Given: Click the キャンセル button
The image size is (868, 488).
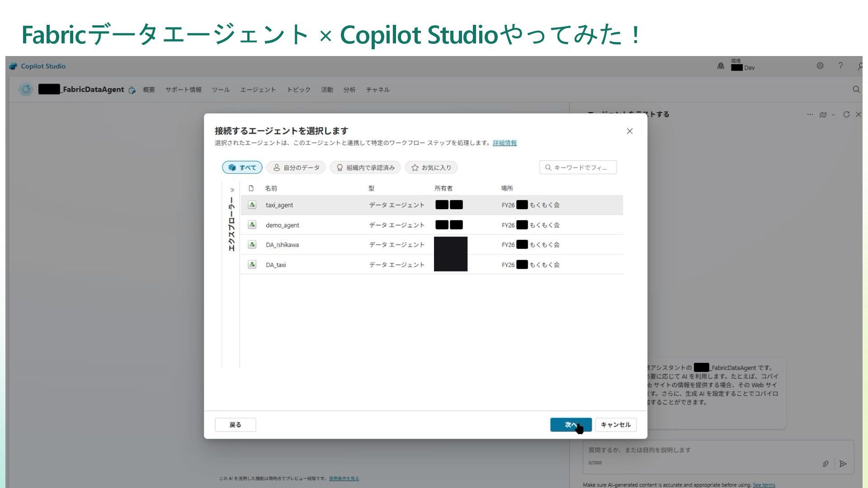Looking at the screenshot, I should (615, 425).
